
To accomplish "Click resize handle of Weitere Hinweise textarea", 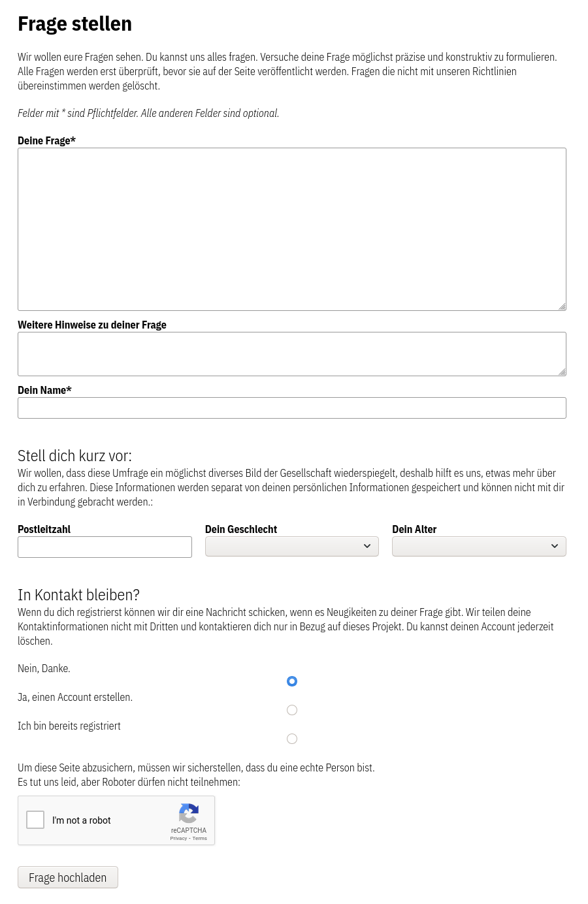I will [x=562, y=372].
